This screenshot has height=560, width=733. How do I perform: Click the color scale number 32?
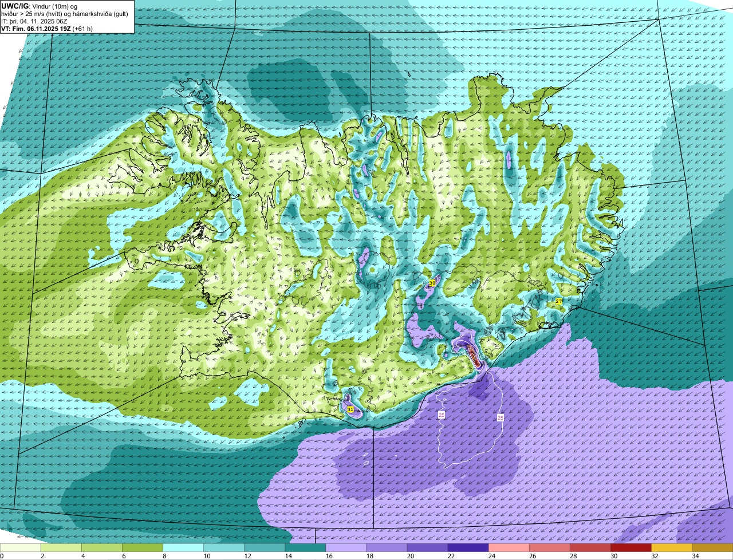653,556
